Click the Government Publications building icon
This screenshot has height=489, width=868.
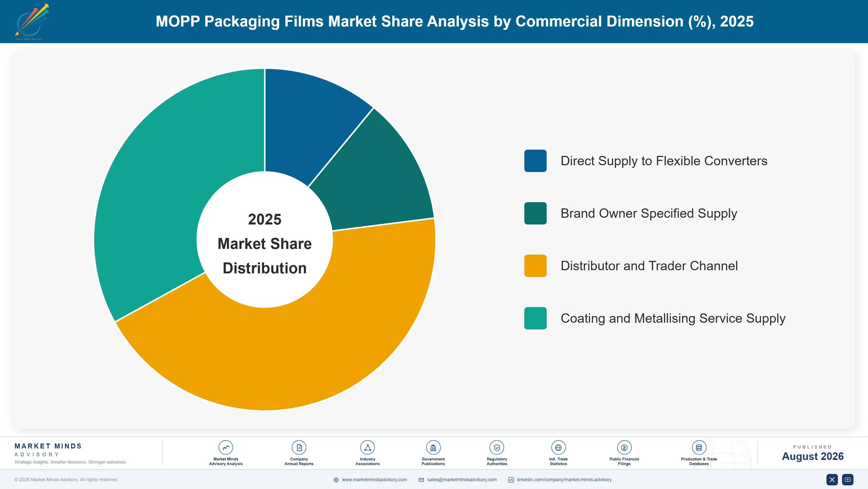433,447
